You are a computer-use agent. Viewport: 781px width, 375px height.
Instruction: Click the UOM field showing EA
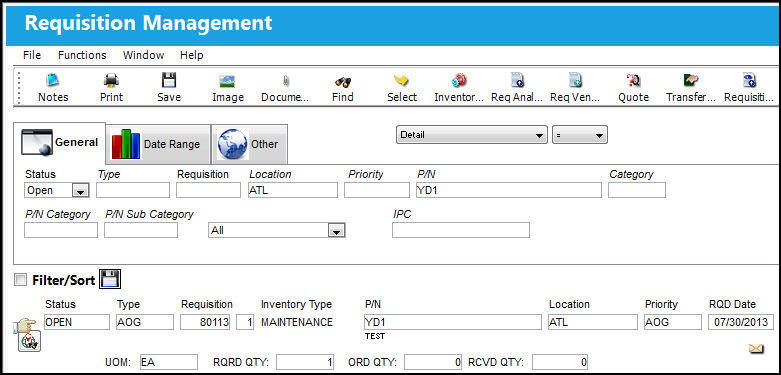click(x=168, y=362)
